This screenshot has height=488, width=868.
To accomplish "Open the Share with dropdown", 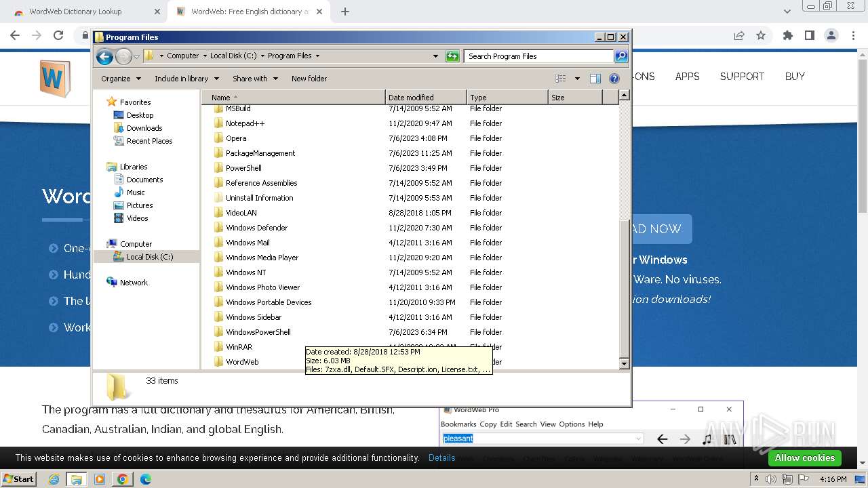I will (x=255, y=79).
